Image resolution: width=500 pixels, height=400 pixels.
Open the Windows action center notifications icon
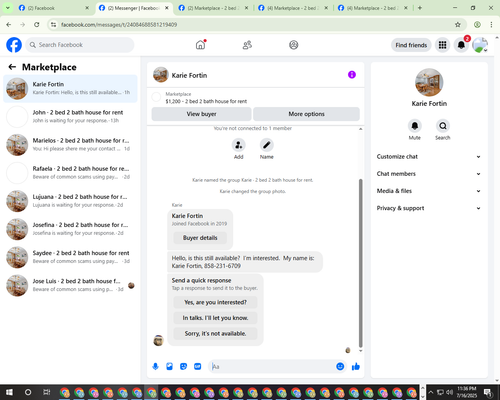click(x=489, y=392)
